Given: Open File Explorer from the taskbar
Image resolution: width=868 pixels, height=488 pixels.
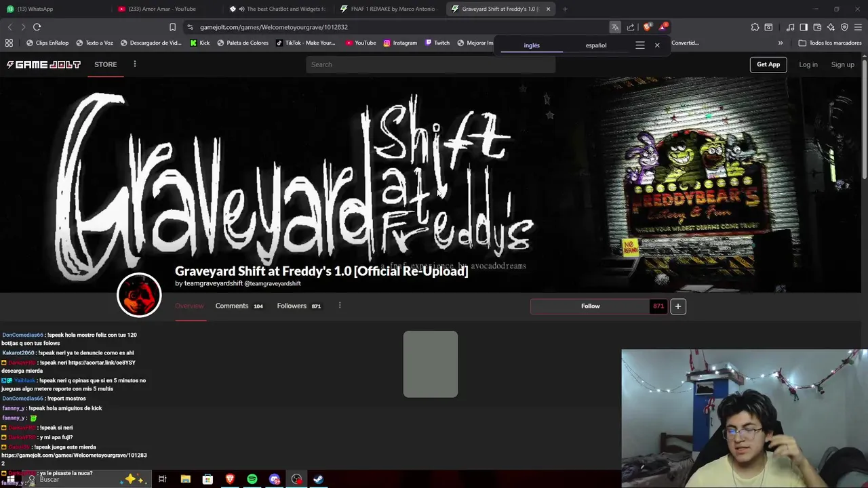Looking at the screenshot, I should (x=185, y=479).
